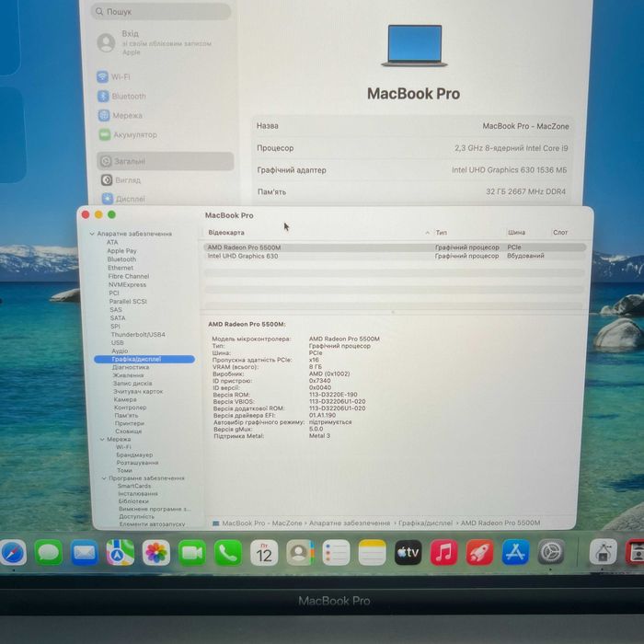
Task: Open Safari from the Dock
Action: [x=13, y=553]
